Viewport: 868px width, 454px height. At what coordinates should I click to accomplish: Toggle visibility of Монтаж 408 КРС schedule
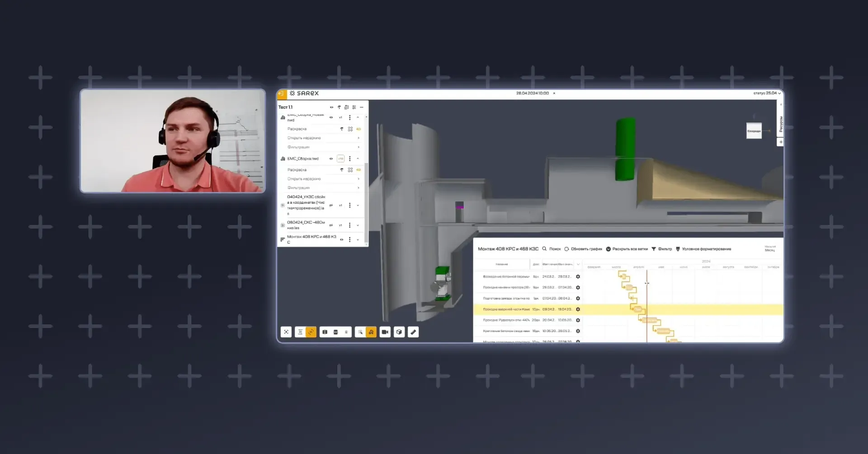pyautogui.click(x=341, y=239)
